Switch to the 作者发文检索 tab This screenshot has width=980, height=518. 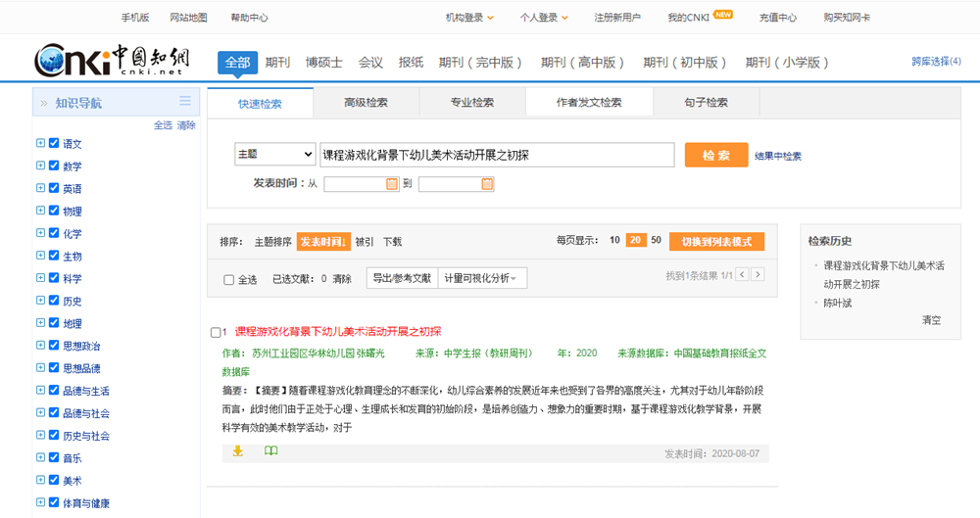click(589, 103)
